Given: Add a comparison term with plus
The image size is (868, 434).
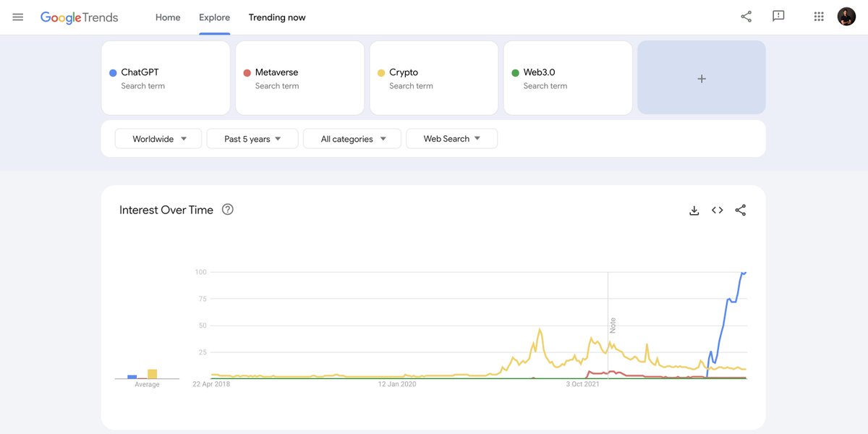Looking at the screenshot, I should [x=702, y=77].
